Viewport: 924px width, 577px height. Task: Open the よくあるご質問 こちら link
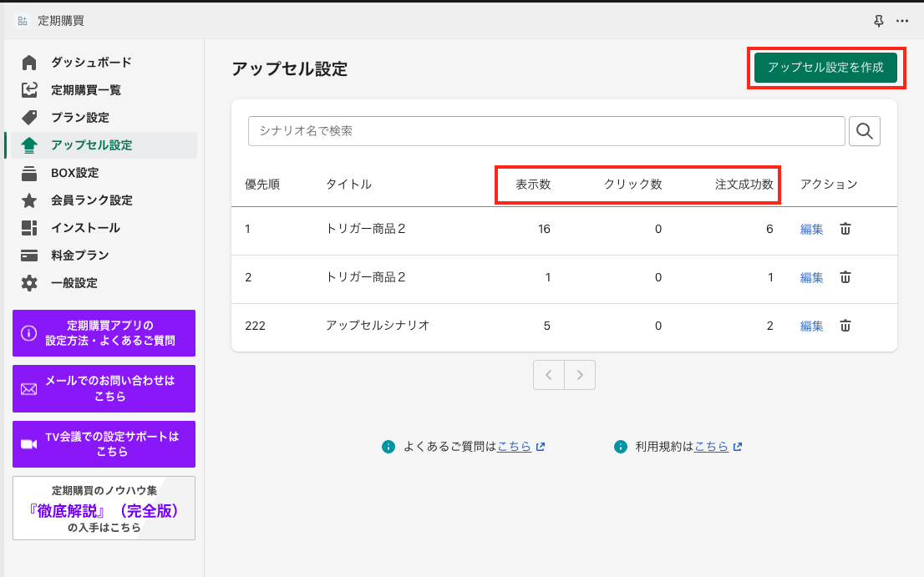point(515,447)
